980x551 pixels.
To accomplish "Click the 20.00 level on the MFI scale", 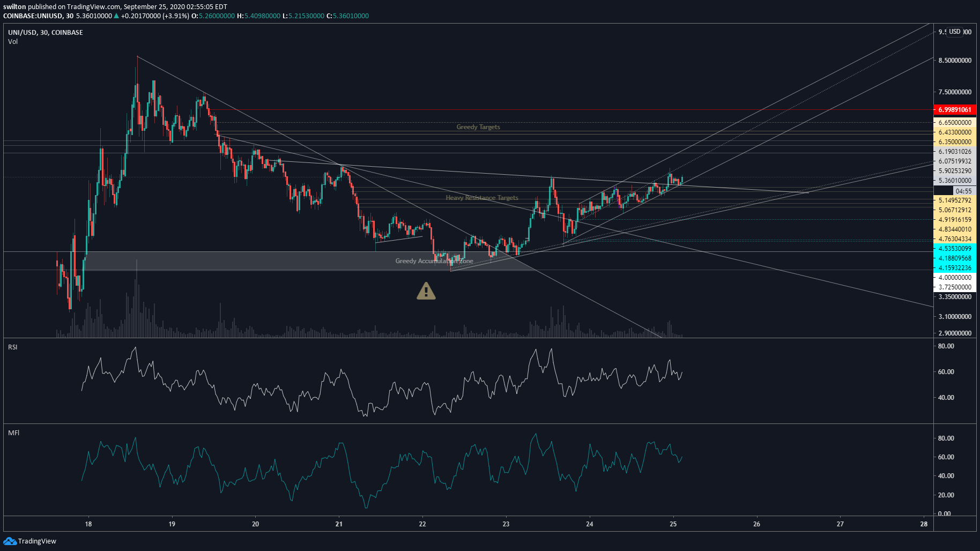I will pos(946,495).
